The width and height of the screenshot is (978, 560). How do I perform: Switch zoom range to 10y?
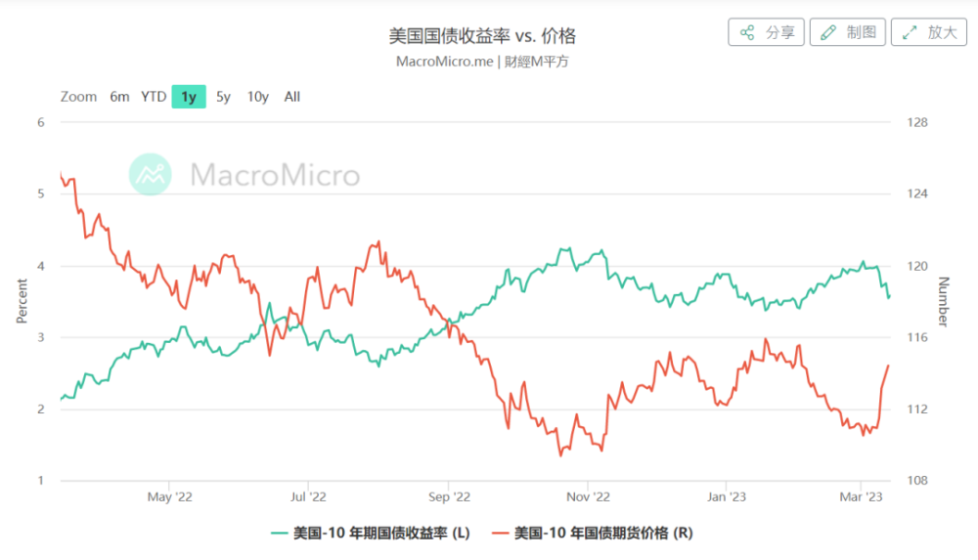258,97
